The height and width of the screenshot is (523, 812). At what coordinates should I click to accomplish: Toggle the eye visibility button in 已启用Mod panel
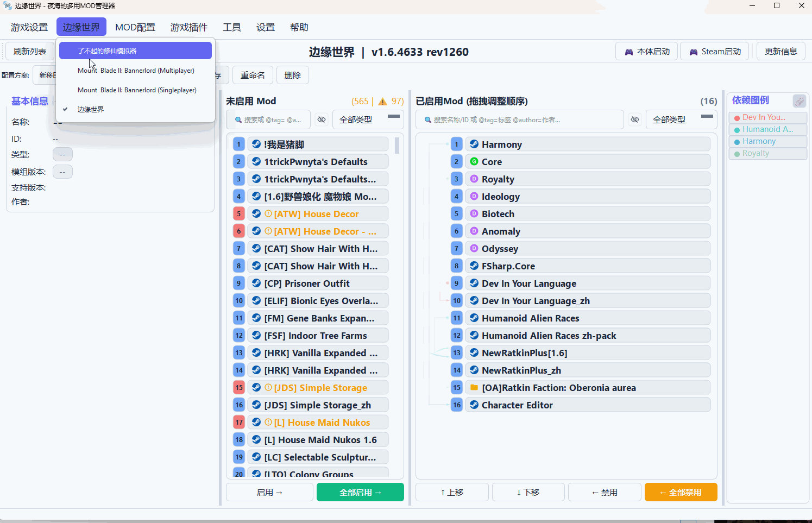(635, 119)
